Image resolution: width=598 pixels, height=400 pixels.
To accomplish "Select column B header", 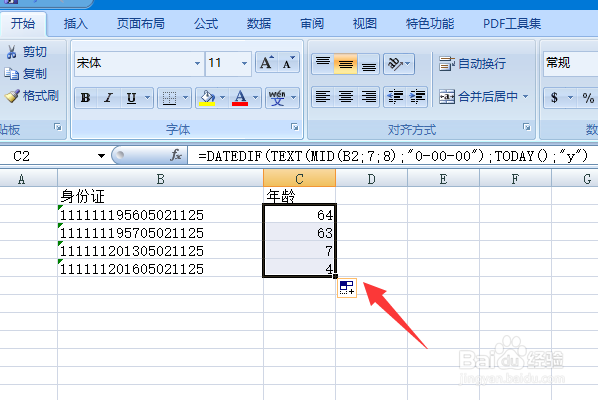I will [x=161, y=178].
